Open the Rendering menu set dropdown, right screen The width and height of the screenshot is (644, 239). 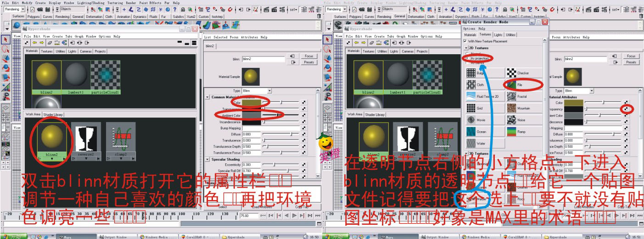point(337,9)
